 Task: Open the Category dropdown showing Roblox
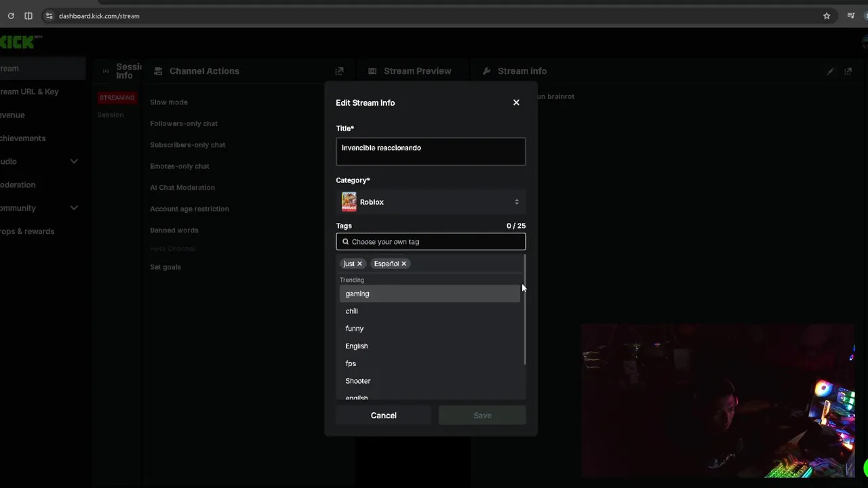click(431, 202)
